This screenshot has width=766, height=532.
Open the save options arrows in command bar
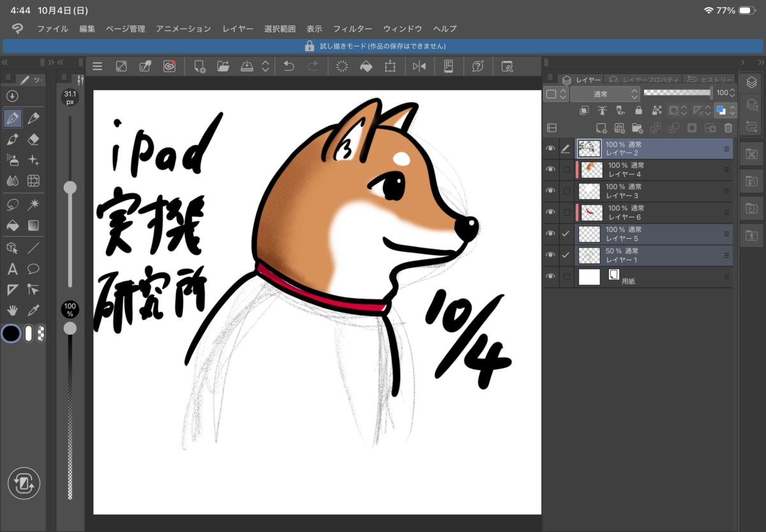266,66
